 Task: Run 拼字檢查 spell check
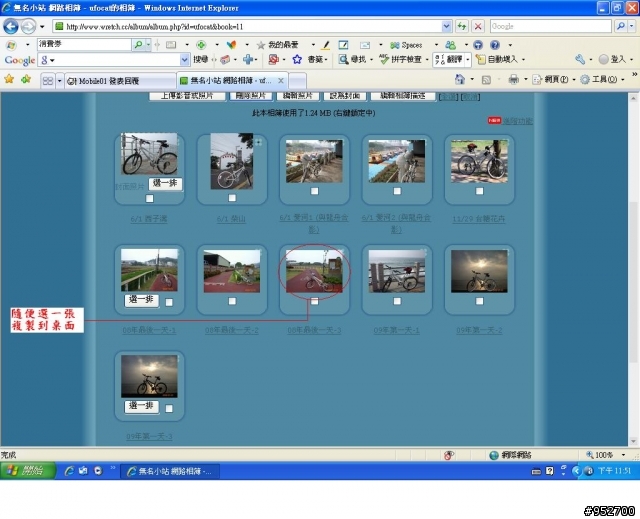400,60
